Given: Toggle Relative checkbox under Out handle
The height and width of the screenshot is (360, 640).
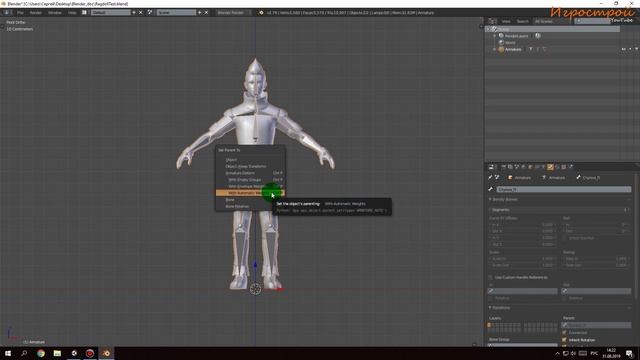Looking at the screenshot, I should pos(564,298).
